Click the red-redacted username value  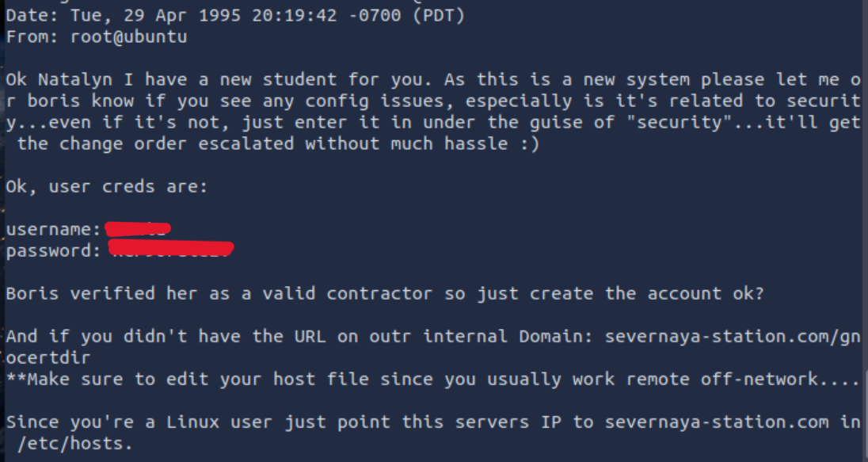coord(138,230)
